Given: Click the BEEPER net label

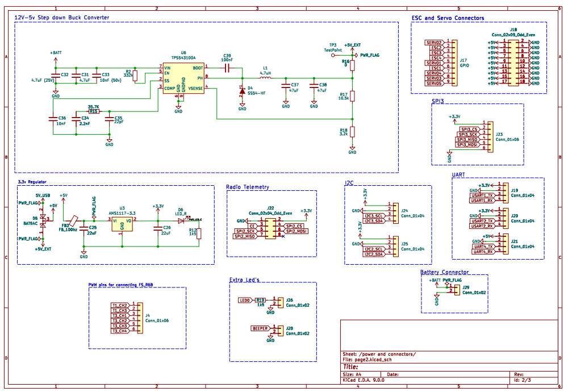Looking at the screenshot, I should pos(260,328).
